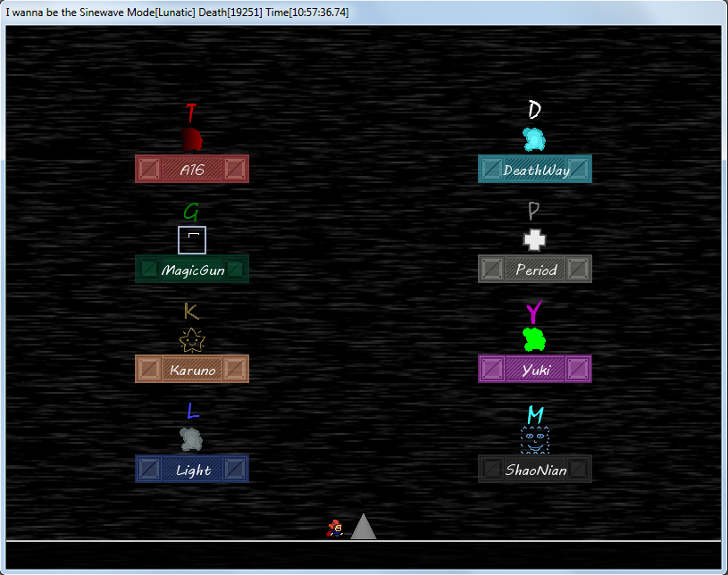The height and width of the screenshot is (575, 728).
Task: Click the white letter D
Action: [534, 110]
